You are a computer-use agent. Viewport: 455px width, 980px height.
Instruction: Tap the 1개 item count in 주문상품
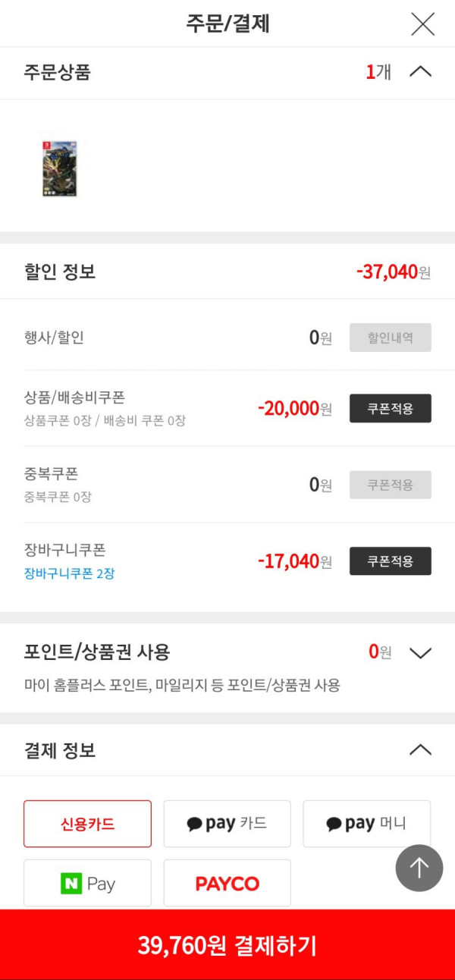tap(378, 72)
